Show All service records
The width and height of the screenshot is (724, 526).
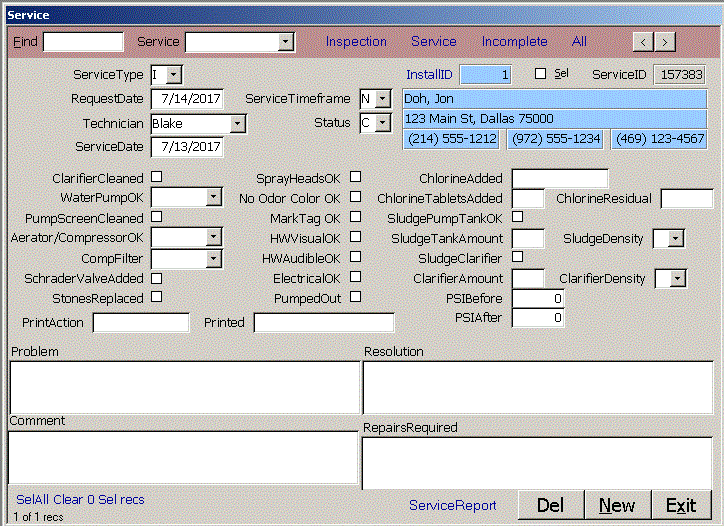point(579,42)
